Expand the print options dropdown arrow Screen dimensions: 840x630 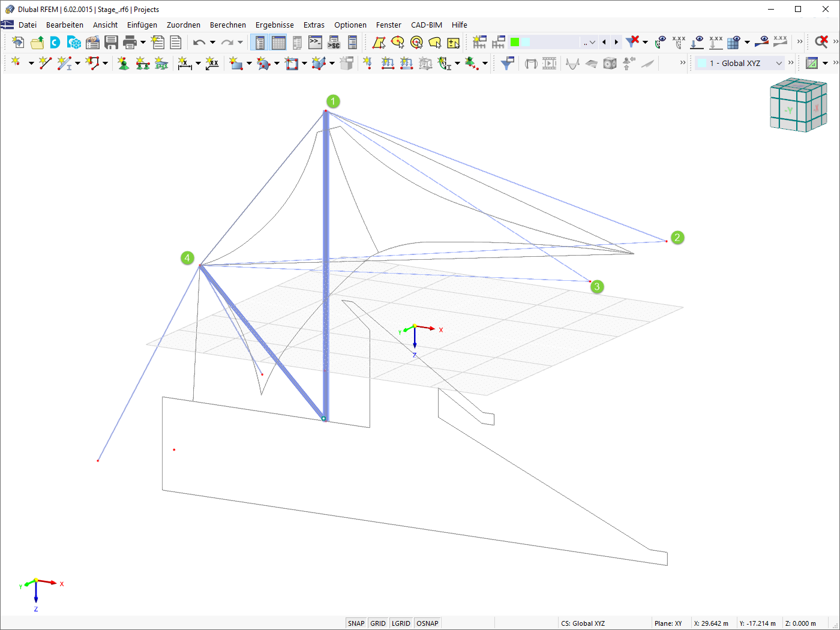tap(143, 43)
